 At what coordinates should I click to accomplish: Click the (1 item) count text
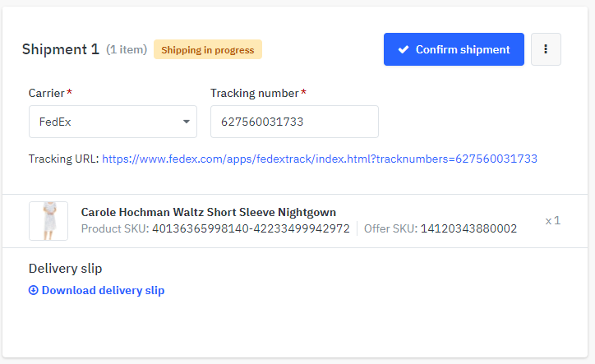127,50
